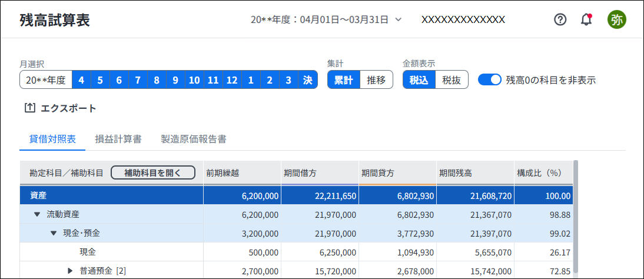The height and width of the screenshot is (279, 644).
Task: Open the help question mark icon
Action: coord(560,19)
